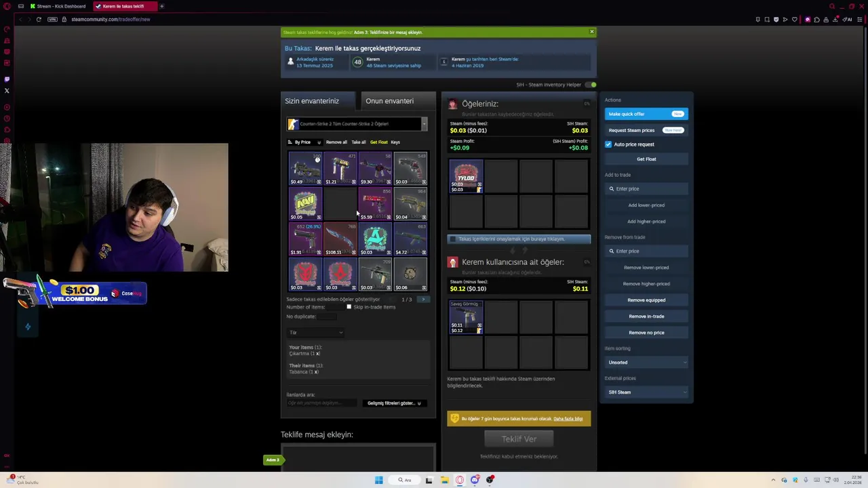This screenshot has height=488, width=868.
Task: Click the Remove equipped button
Action: (x=646, y=300)
